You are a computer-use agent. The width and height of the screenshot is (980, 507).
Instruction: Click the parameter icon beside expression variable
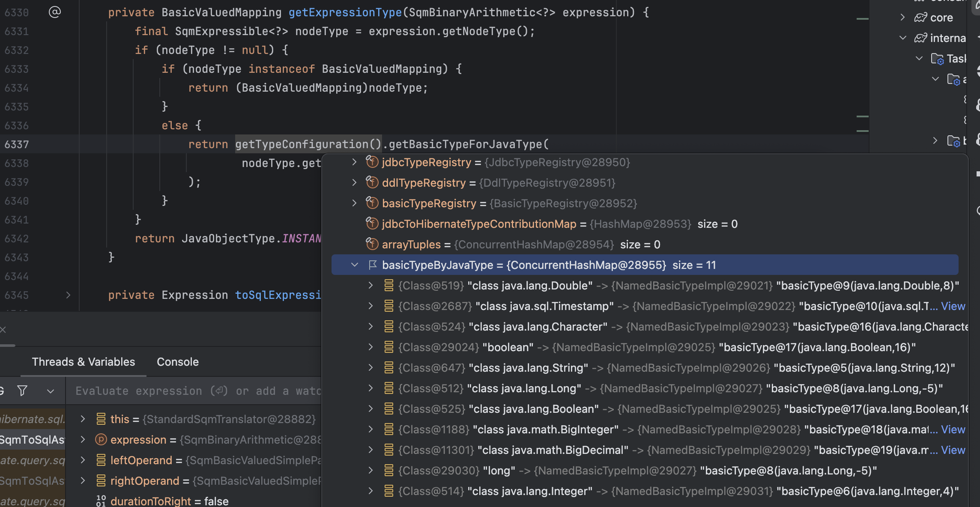[101, 440]
